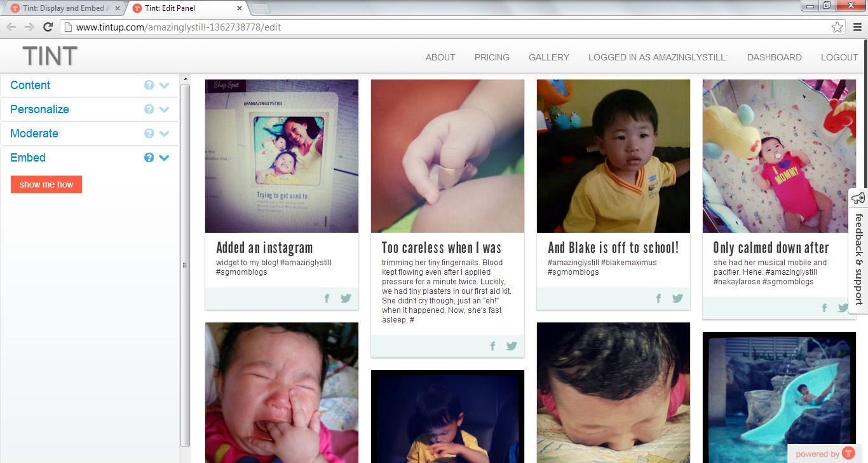Reload the page with the browser refresh icon
Image resolution: width=868 pixels, height=463 pixels.
click(48, 27)
